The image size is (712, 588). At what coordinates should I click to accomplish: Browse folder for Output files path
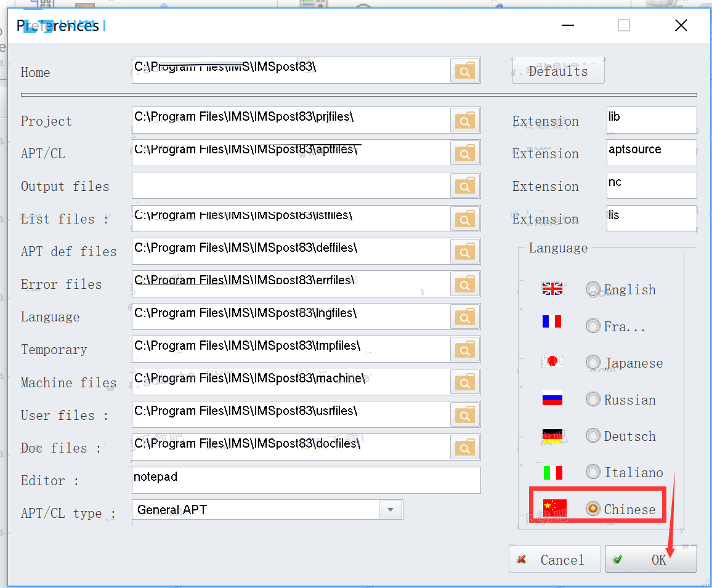465,186
